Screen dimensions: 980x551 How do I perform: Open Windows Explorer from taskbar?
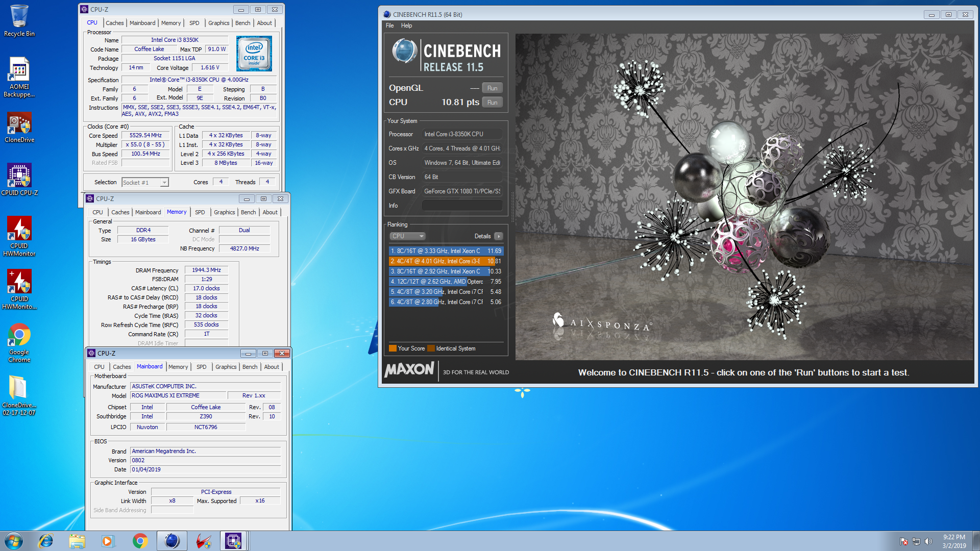tap(77, 541)
